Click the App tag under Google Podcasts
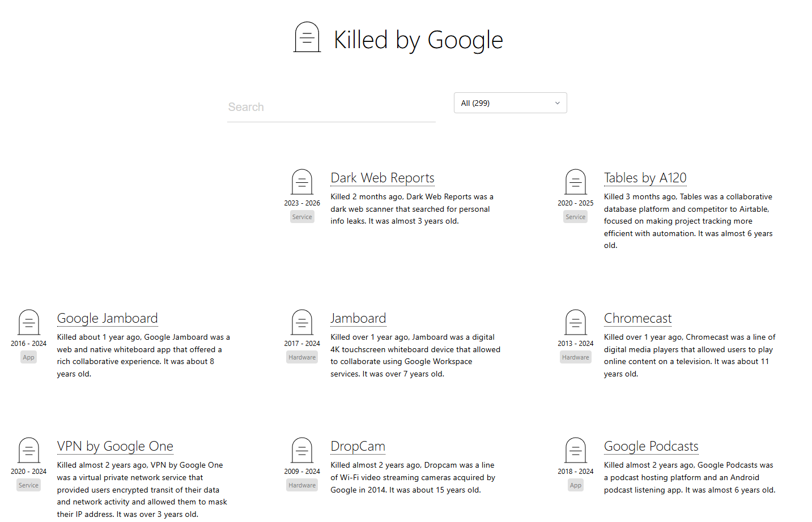 [x=575, y=485]
